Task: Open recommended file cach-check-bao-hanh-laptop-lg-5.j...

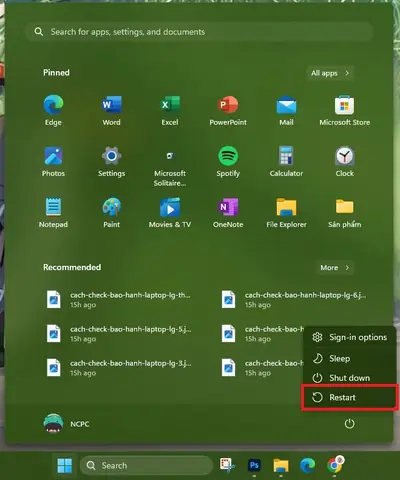Action: (x=119, y=334)
